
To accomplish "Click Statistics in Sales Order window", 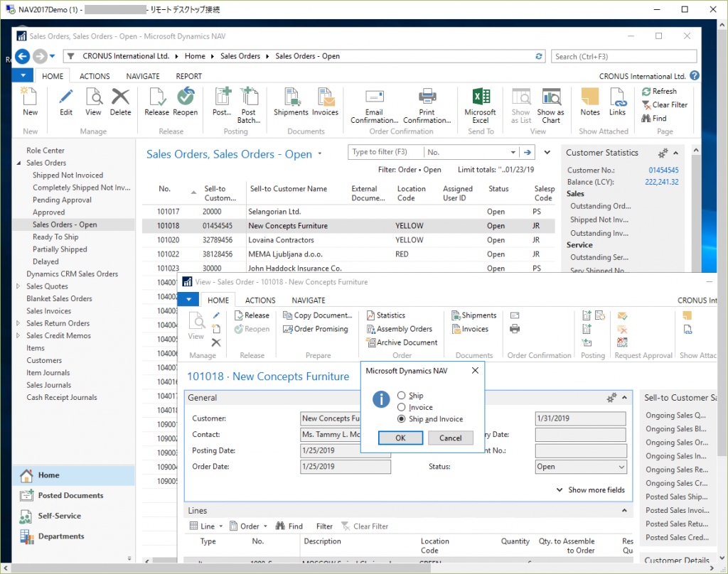I will tap(386, 315).
